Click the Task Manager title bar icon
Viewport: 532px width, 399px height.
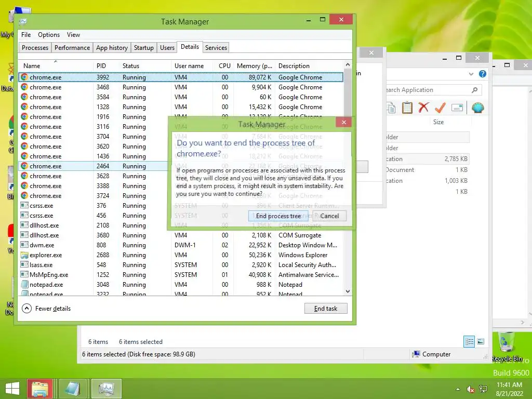pos(23,22)
